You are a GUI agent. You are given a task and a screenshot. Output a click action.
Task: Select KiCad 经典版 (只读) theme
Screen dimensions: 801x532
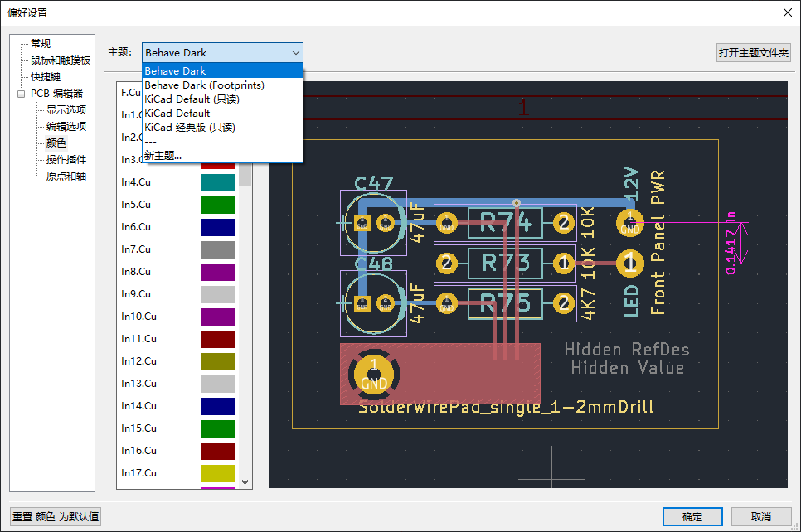click(x=222, y=127)
